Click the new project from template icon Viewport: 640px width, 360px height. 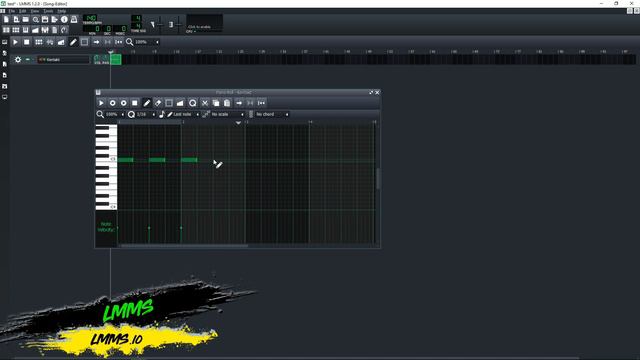coord(16,19)
